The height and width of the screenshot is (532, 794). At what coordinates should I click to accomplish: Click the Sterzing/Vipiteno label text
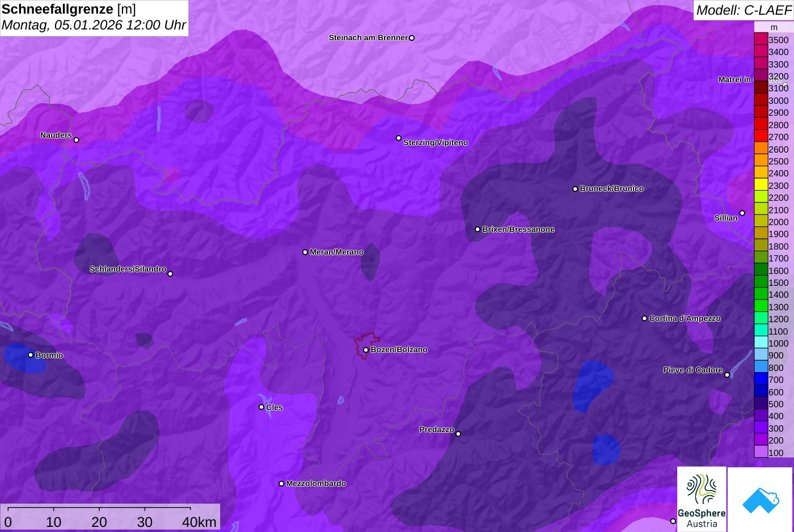point(436,143)
